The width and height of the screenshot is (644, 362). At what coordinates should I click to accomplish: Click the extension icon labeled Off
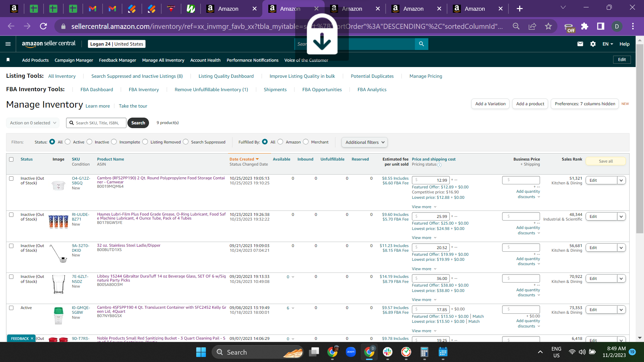[x=569, y=27]
